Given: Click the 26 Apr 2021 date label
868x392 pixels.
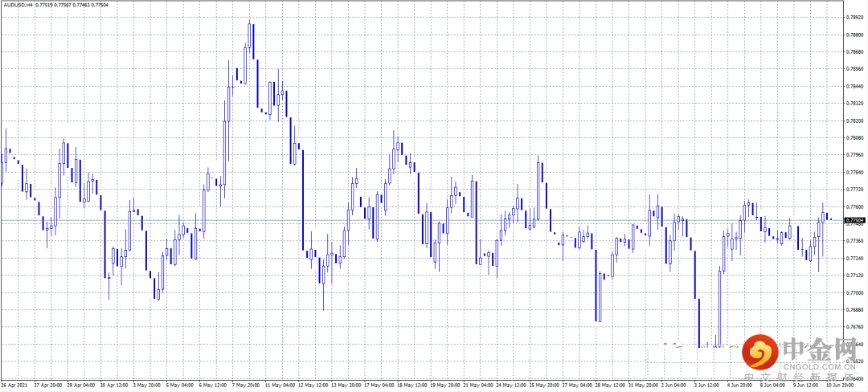Looking at the screenshot, I should 14,385.
